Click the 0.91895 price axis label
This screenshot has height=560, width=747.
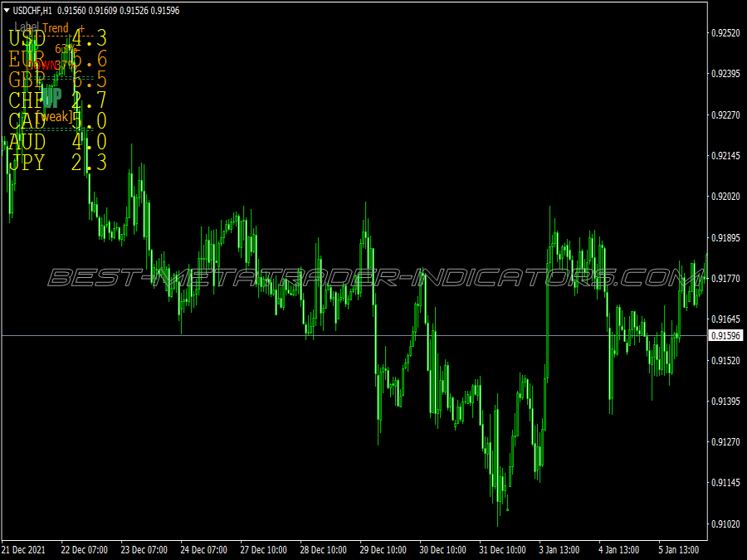click(x=725, y=237)
